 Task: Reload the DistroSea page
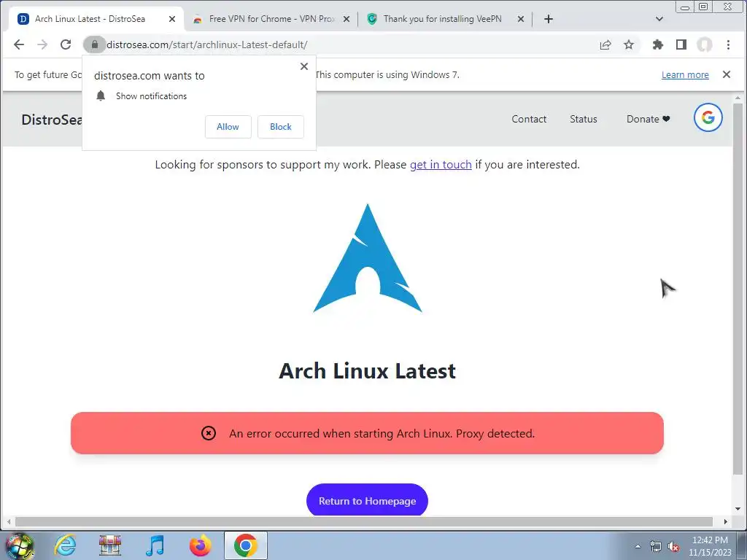pyautogui.click(x=66, y=44)
